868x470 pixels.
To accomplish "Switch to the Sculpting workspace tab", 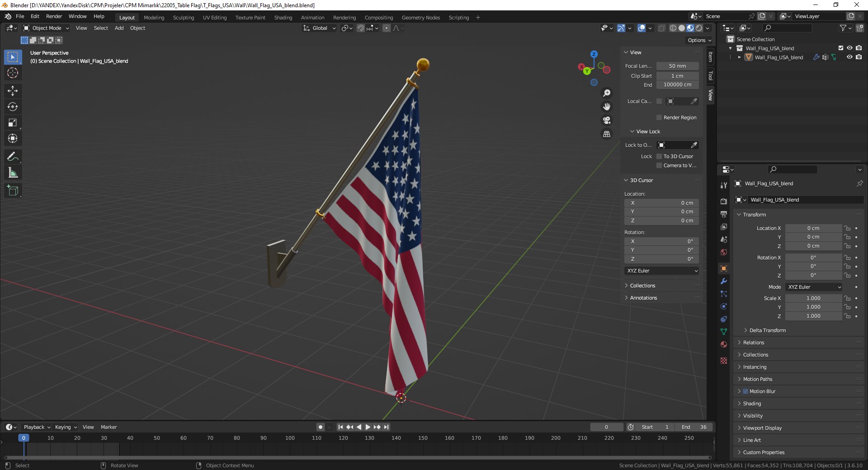I will click(184, 18).
